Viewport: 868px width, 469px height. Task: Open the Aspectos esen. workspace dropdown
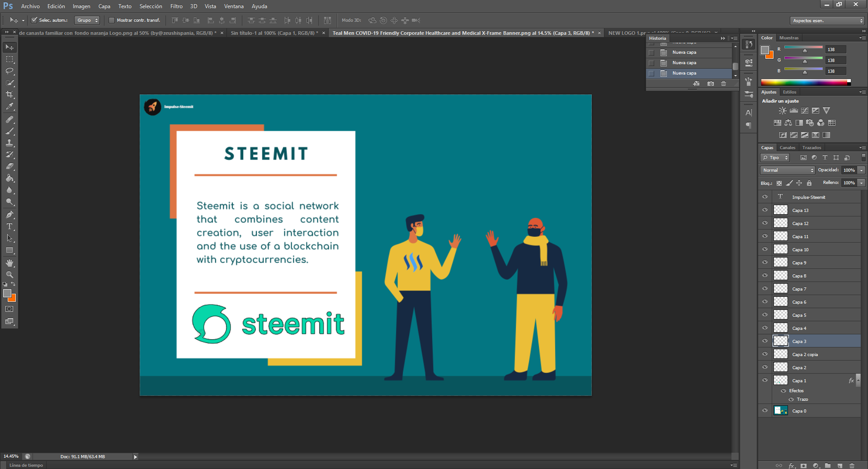pos(827,21)
